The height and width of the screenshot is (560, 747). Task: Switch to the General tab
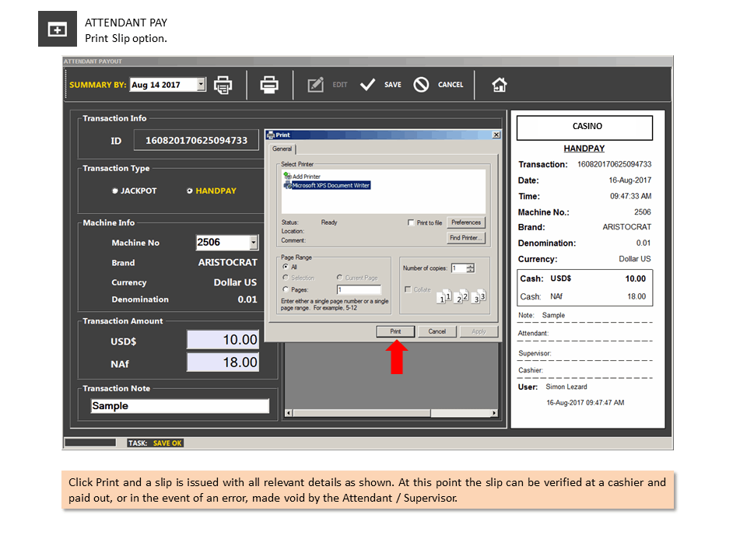[x=282, y=149]
